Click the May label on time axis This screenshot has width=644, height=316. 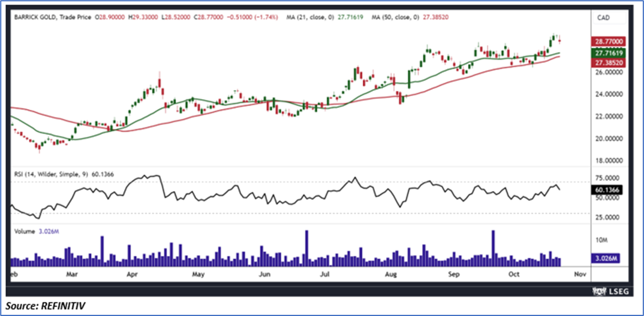(199, 274)
